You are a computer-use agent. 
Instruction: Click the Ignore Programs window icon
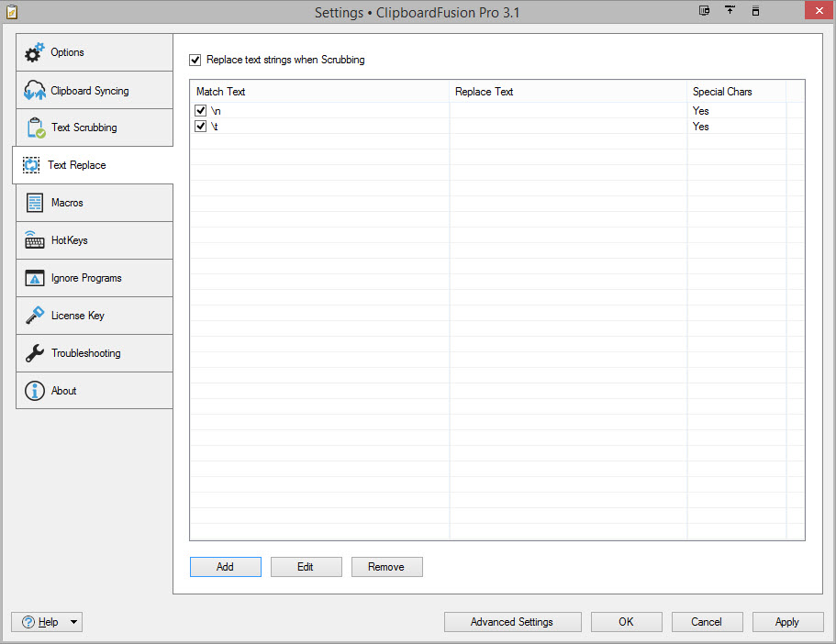coord(35,278)
